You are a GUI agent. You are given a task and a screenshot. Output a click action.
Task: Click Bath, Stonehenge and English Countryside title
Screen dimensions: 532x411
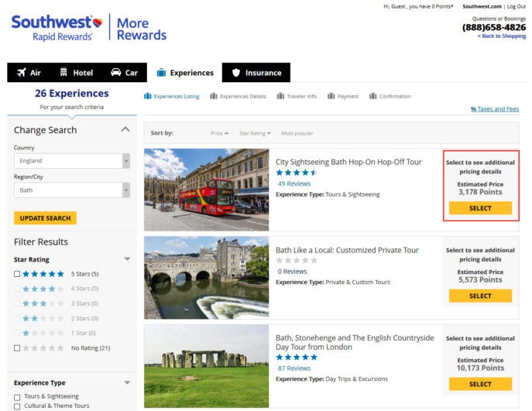tap(355, 342)
